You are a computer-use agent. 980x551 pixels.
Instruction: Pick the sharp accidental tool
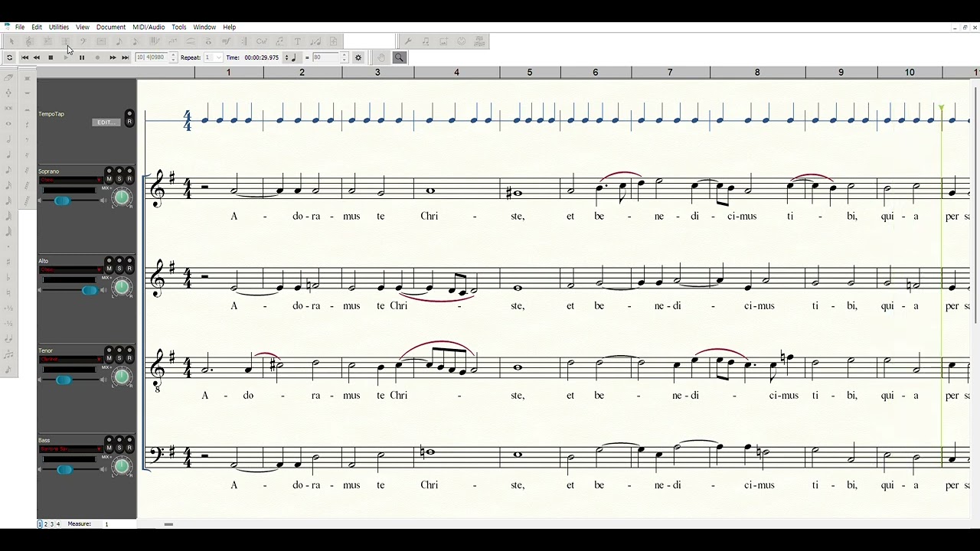8,261
